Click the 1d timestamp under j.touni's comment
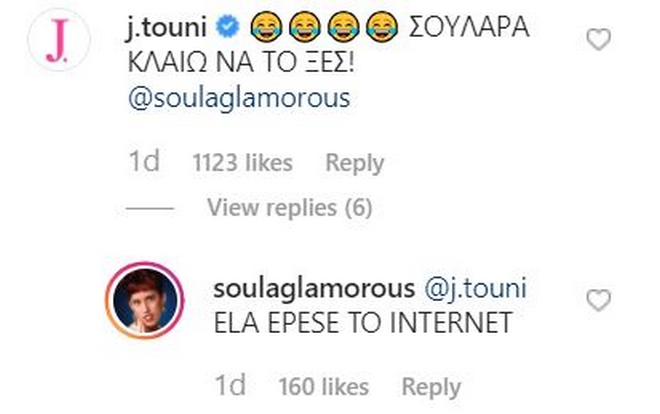 [145, 162]
